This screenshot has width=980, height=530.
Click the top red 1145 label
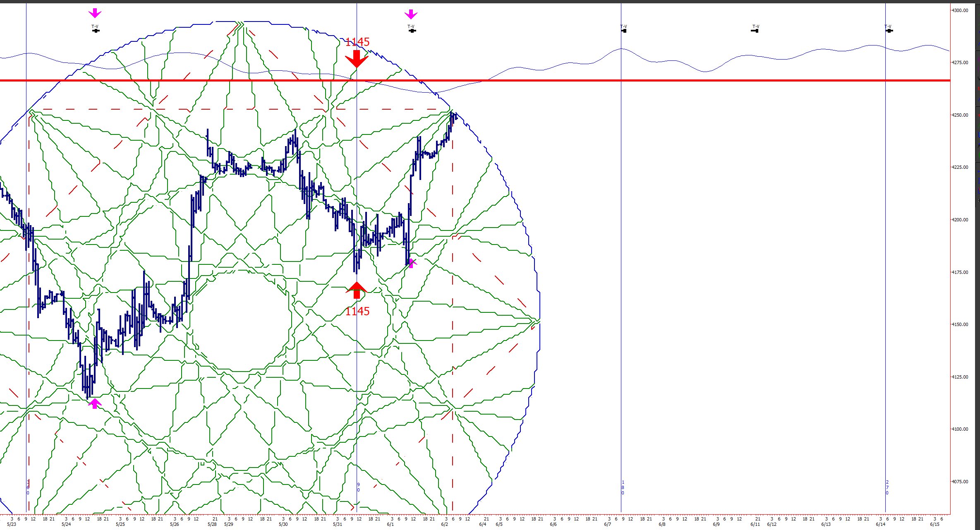(x=357, y=42)
